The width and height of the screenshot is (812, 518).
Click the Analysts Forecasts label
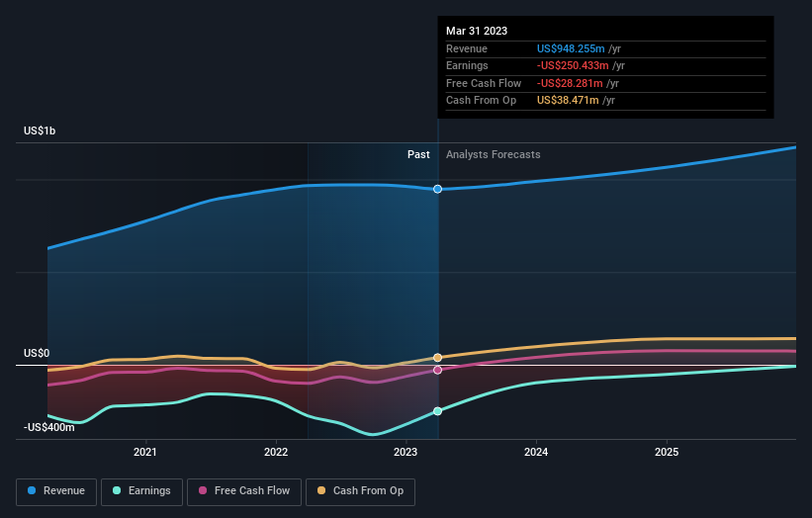click(x=493, y=154)
